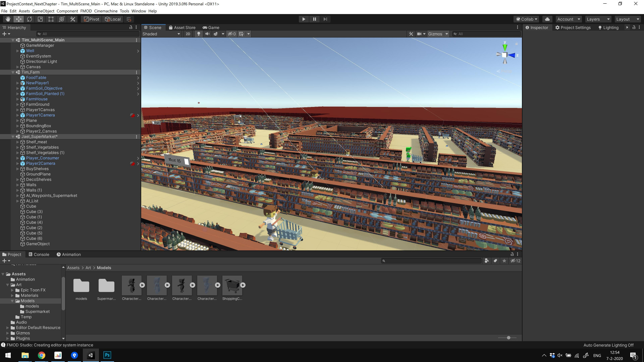This screenshot has height=362, width=644.
Task: Open the cloud services icon
Action: 547,19
